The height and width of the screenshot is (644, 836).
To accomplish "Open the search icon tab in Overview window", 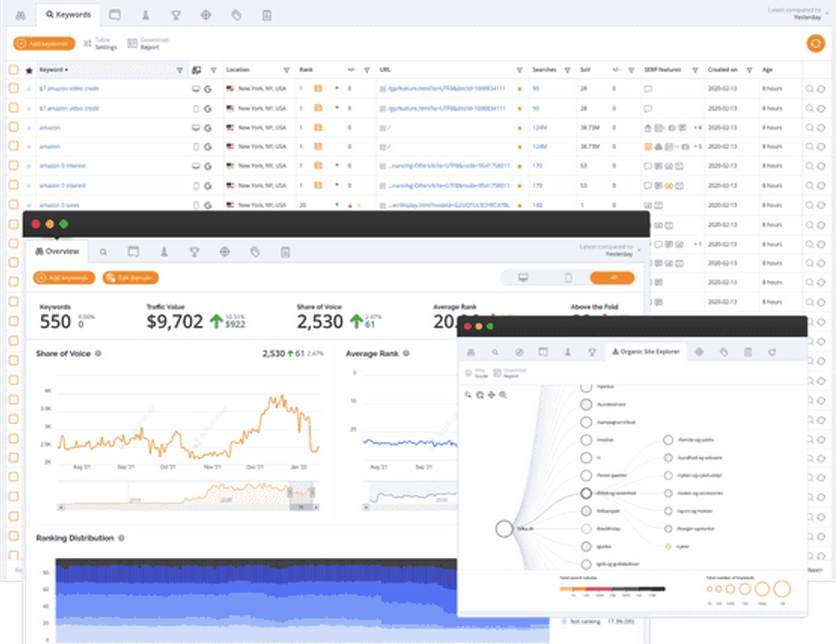I will click(103, 253).
